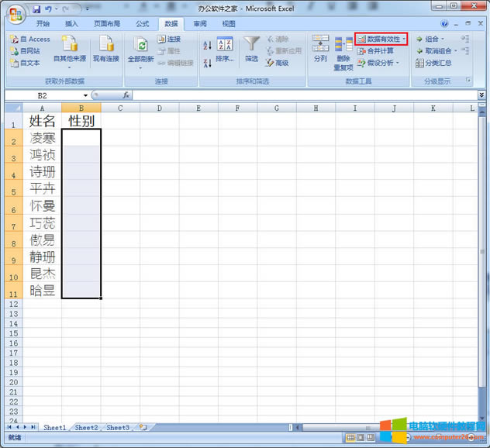Click the Office button logo
490x448 pixels.
tap(14, 14)
